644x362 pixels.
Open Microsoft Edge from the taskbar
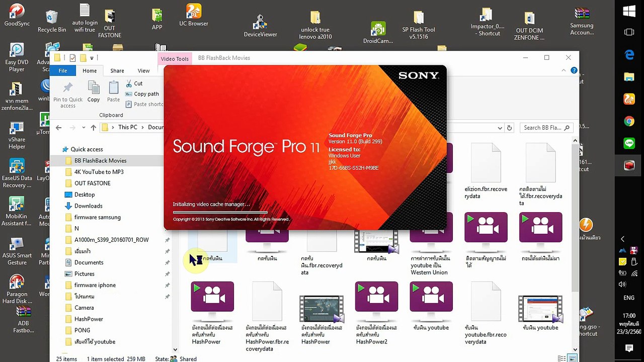(629, 55)
